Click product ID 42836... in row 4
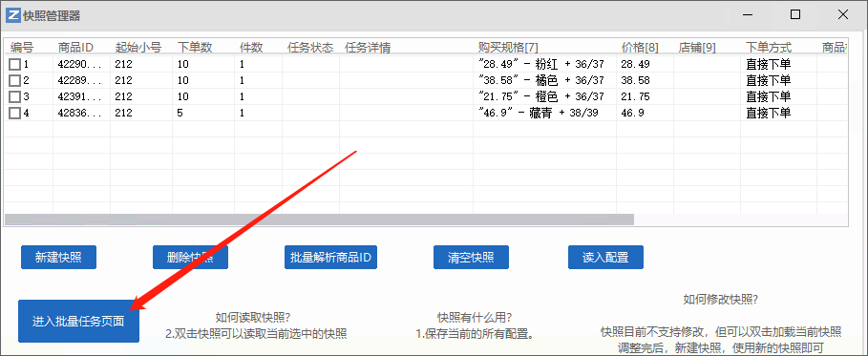 (x=79, y=113)
